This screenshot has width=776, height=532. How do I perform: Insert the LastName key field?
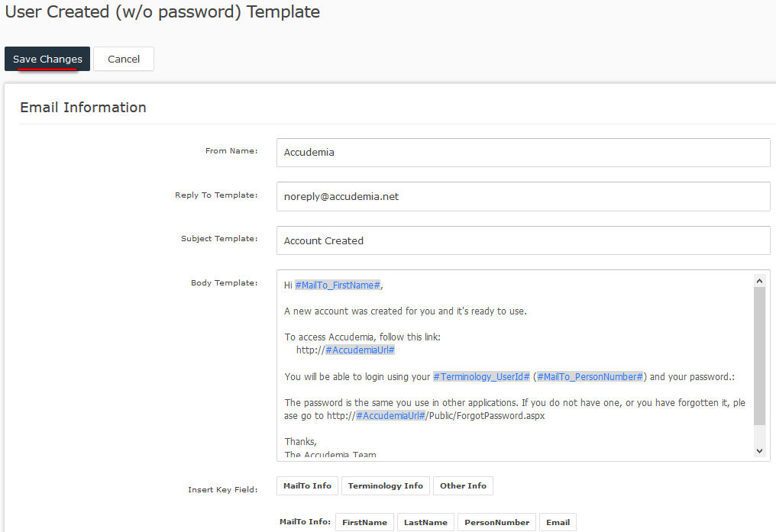click(x=425, y=522)
